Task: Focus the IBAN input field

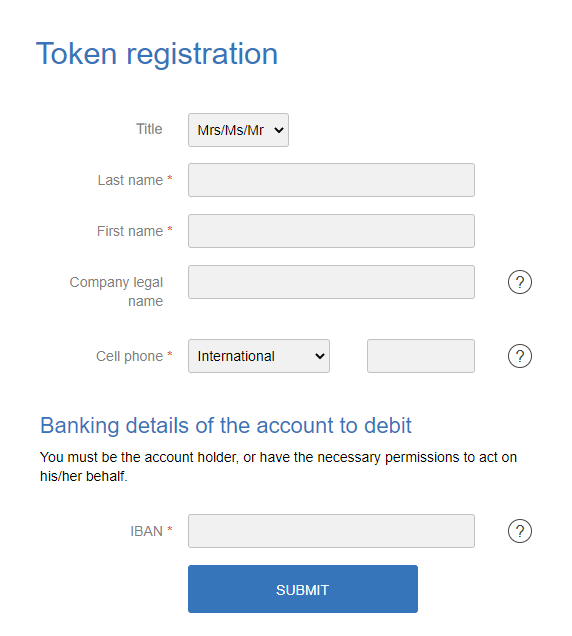Action: 331,531
